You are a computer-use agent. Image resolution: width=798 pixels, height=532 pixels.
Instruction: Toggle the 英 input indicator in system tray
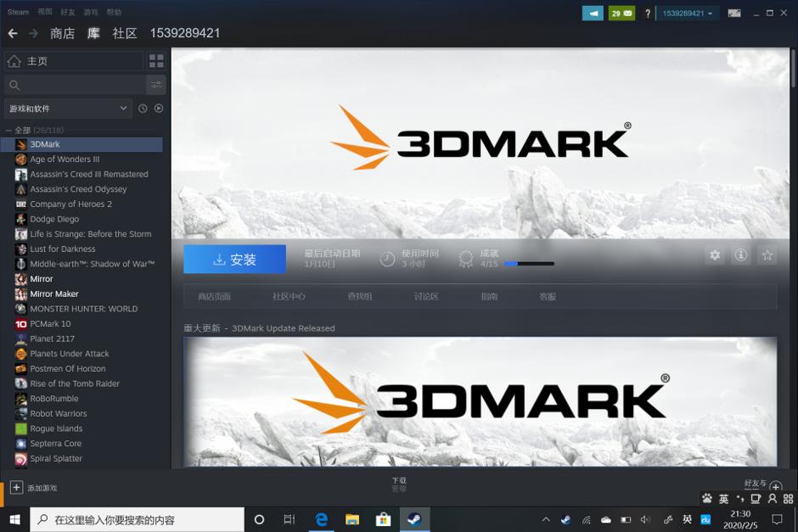(687, 520)
